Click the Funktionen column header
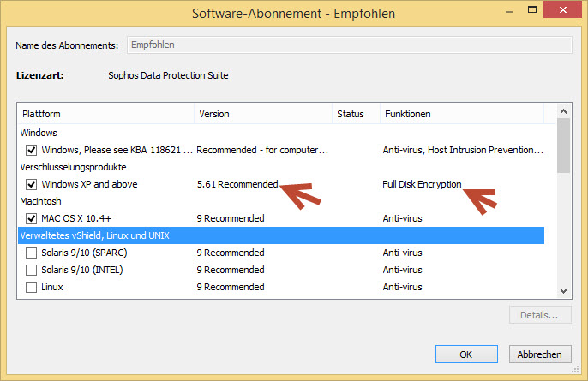Image resolution: width=588 pixels, height=381 pixels. [462, 114]
